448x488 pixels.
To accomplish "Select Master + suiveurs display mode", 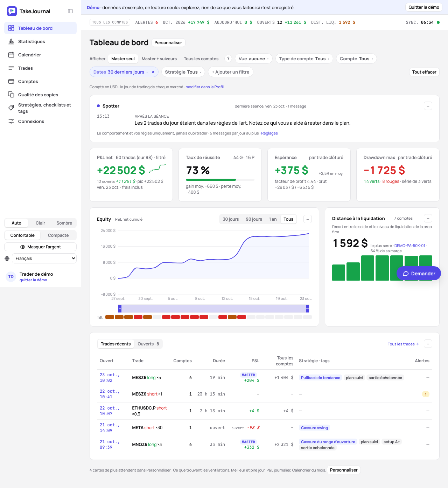I will pos(159,59).
